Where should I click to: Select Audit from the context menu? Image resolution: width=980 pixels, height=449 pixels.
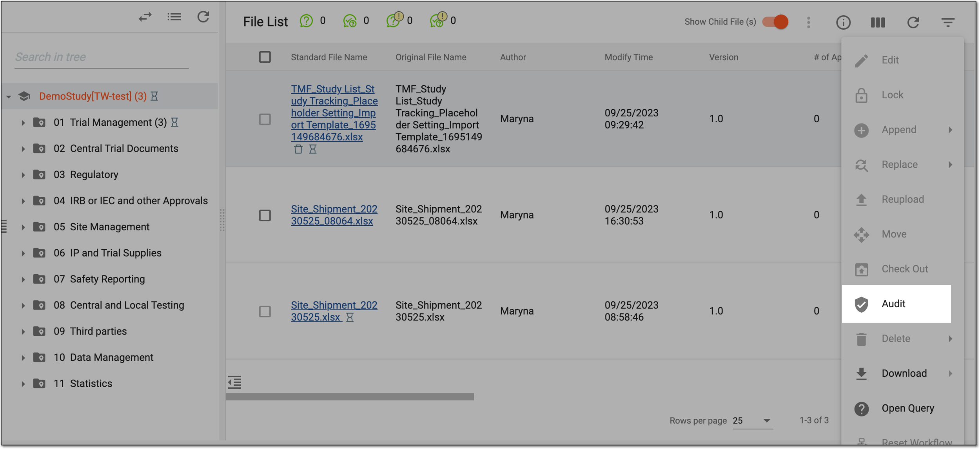[896, 304]
